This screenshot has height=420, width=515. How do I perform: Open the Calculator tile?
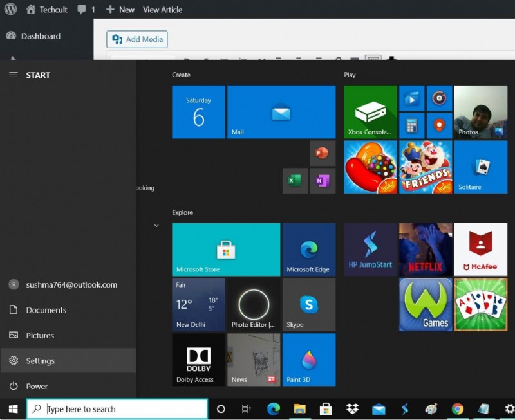pos(411,125)
